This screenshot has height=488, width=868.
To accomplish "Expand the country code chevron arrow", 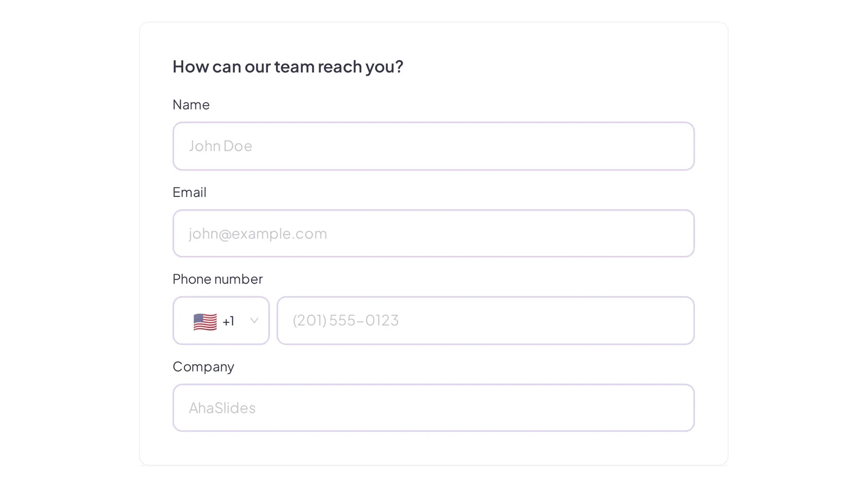I will click(254, 320).
